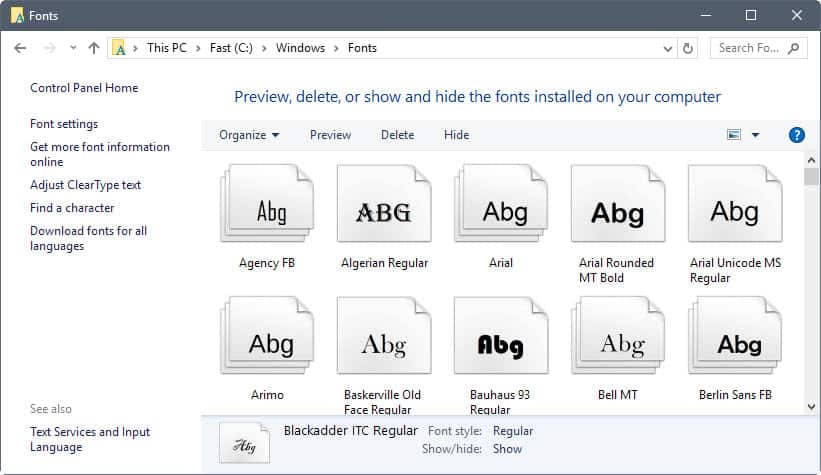Screen dimensions: 821x475
Task: Click the forward navigation arrow
Action: [x=49, y=48]
